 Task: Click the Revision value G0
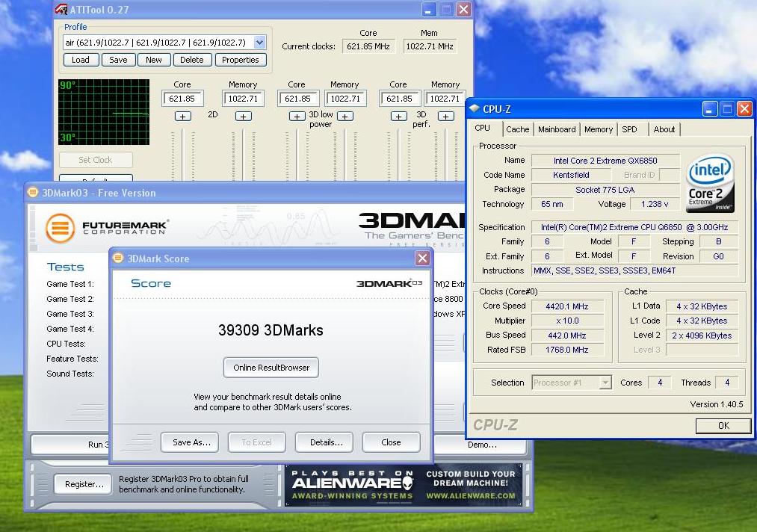tap(718, 256)
